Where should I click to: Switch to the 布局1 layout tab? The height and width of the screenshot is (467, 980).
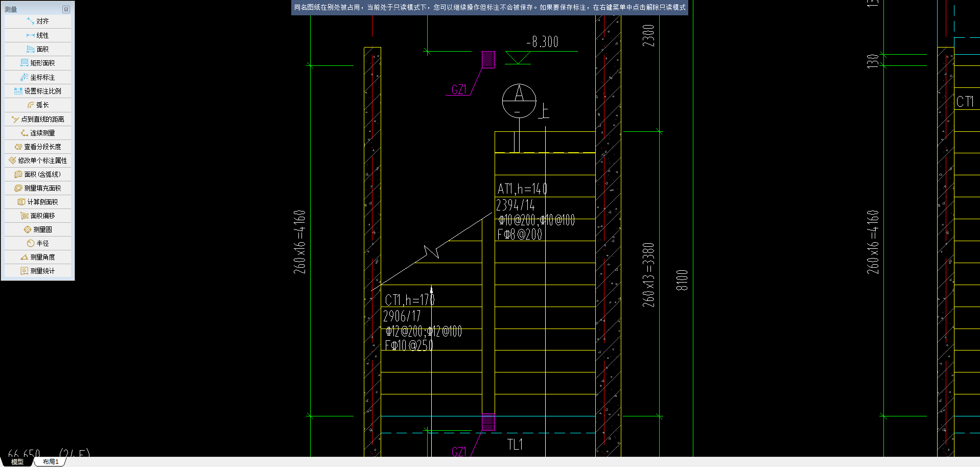tap(51, 462)
